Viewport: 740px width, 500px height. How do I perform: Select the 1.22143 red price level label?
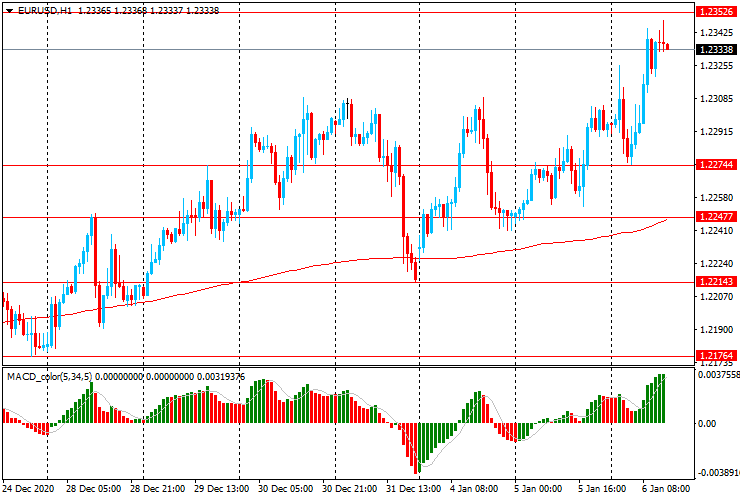[x=716, y=282]
